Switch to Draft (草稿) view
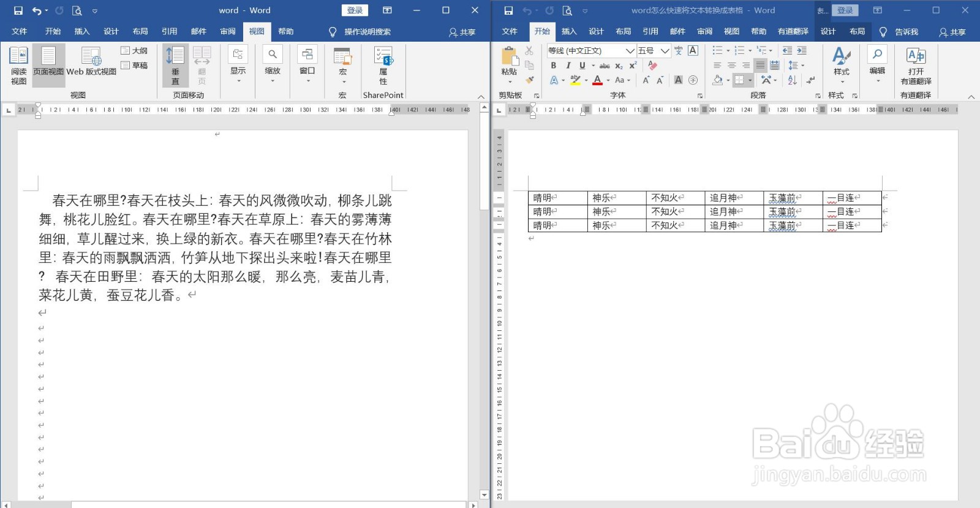980x508 pixels. pyautogui.click(x=134, y=65)
